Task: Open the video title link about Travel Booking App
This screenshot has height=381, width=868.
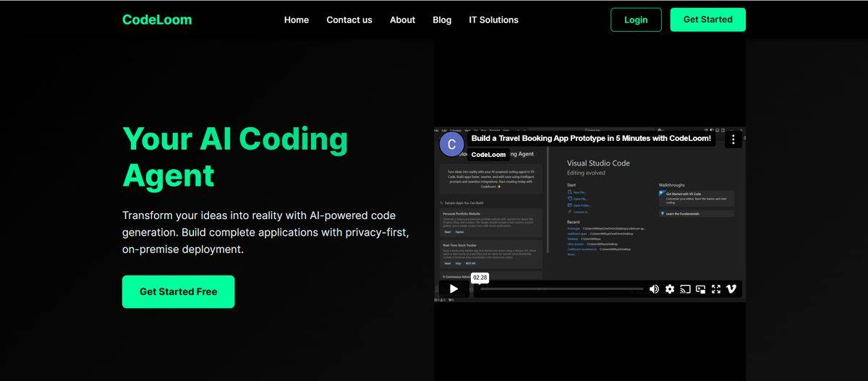Action: tap(590, 138)
